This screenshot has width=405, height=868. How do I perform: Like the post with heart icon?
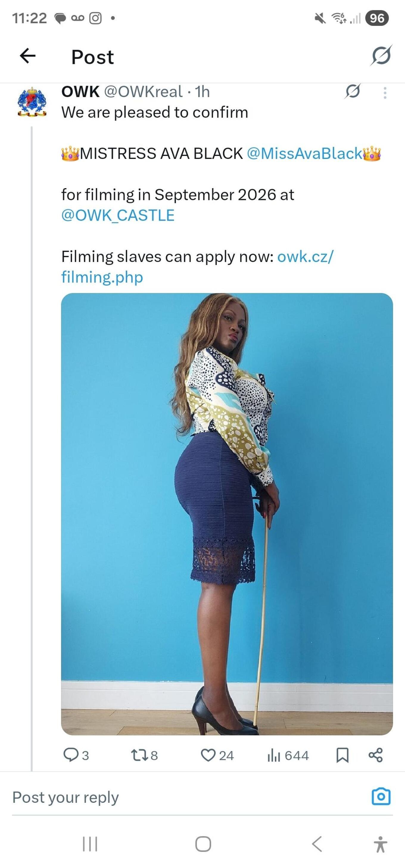click(208, 755)
